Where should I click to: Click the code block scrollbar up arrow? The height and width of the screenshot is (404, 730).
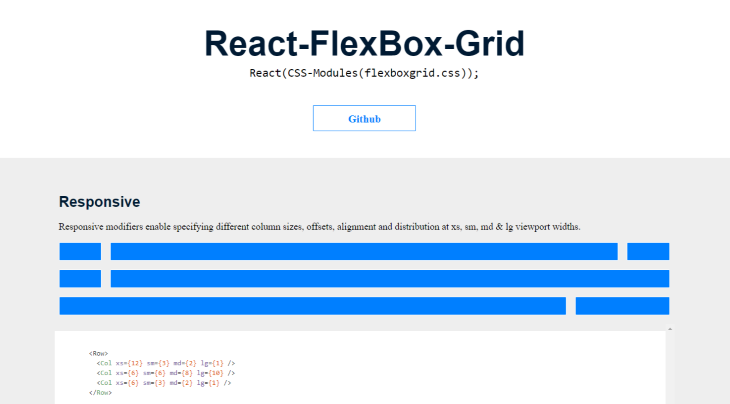point(670,329)
